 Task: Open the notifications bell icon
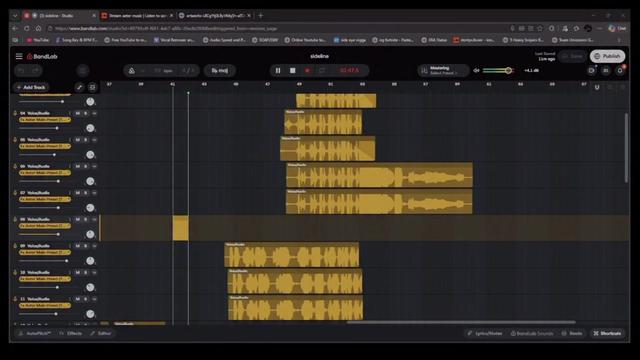pos(620,71)
